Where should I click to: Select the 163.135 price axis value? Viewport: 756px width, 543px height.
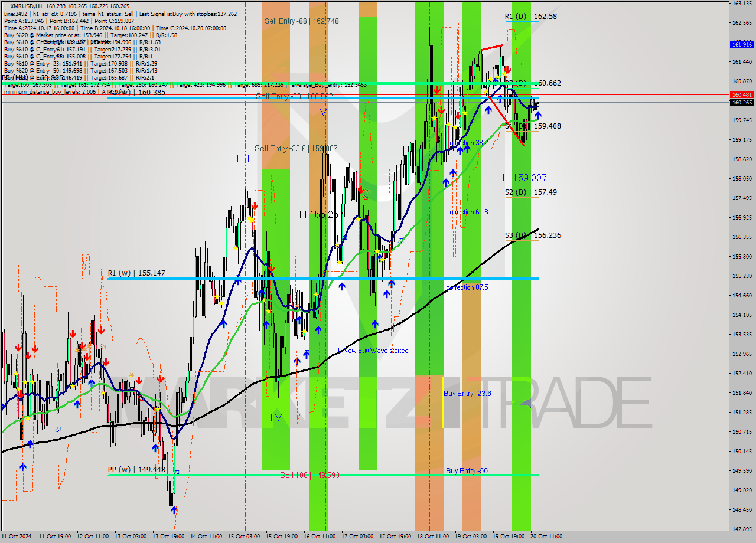click(742, 4)
